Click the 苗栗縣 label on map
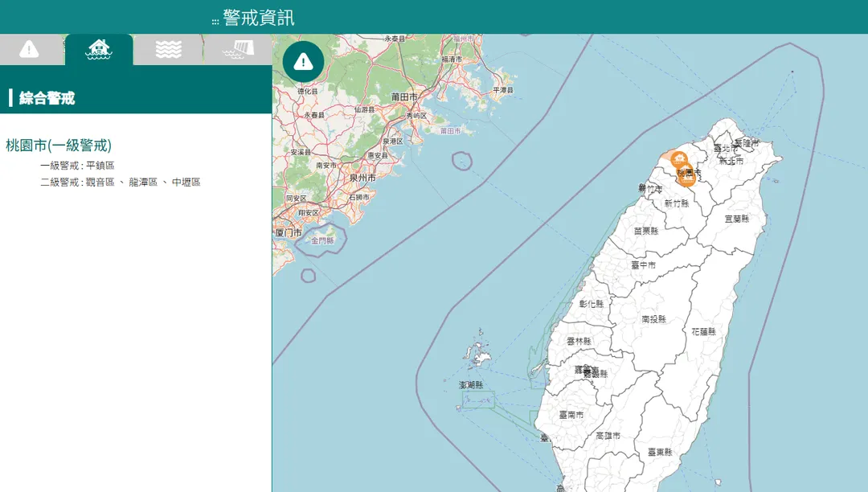The width and height of the screenshot is (868, 492). tap(646, 231)
